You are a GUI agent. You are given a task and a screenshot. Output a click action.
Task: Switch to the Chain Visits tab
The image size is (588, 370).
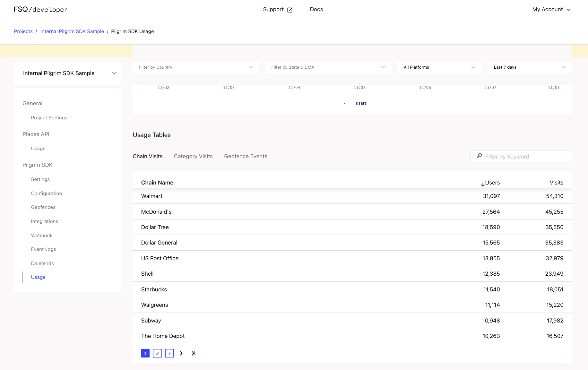pos(148,156)
